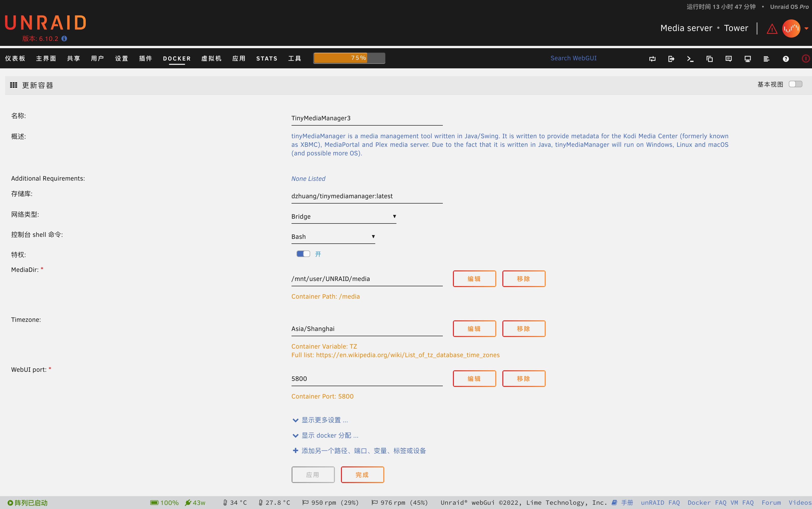Open the feedback chat icon
The width and height of the screenshot is (812, 509).
[729, 59]
